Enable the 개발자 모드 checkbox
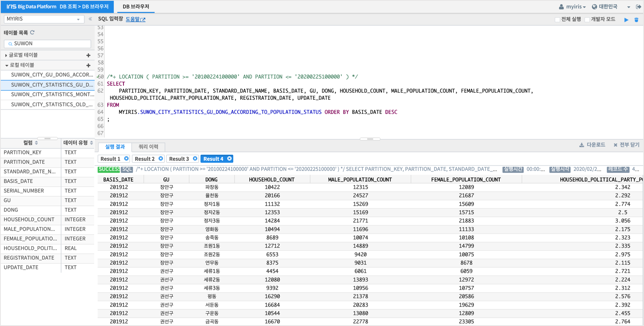The height and width of the screenshot is (326, 644). (x=587, y=19)
